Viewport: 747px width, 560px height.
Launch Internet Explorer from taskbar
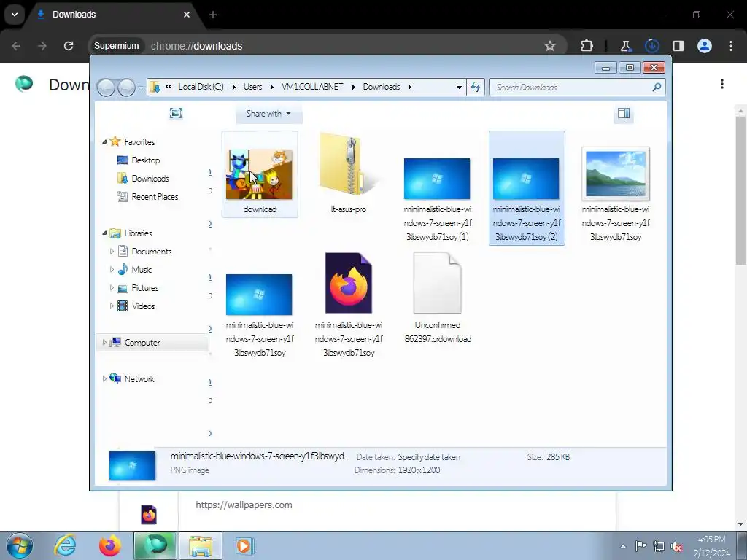point(65,545)
